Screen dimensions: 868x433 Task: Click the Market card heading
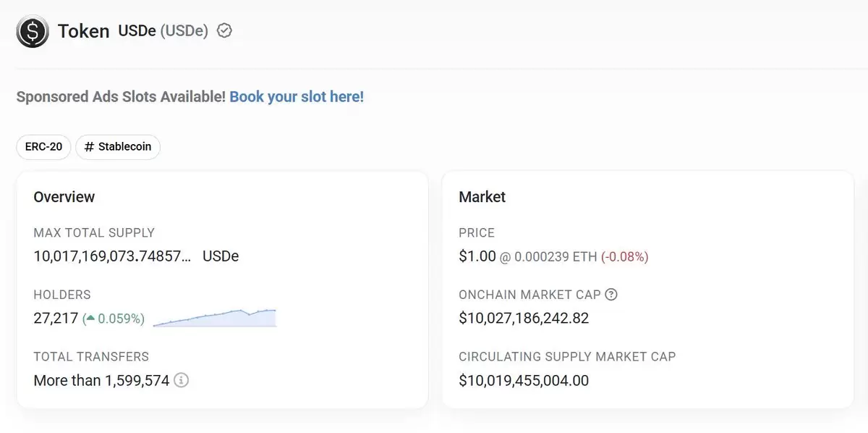[x=482, y=197]
